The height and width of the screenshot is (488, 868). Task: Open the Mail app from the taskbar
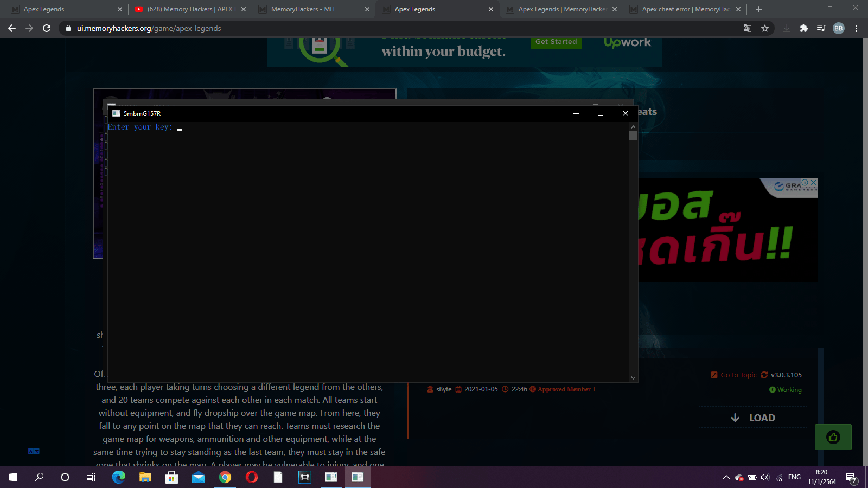(x=198, y=477)
